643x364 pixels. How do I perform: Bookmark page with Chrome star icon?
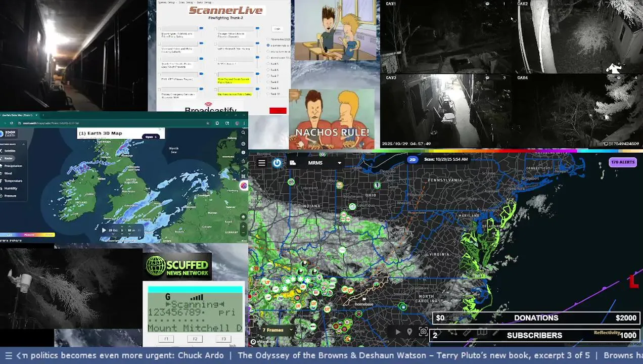(208, 123)
